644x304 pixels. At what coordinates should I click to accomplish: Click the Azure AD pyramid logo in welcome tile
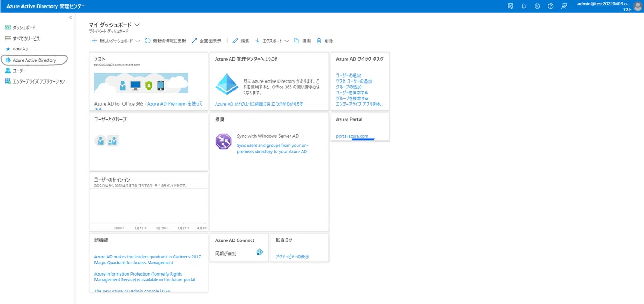point(226,84)
